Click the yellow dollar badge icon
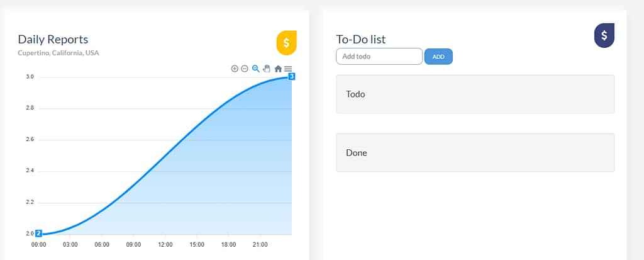 click(286, 43)
